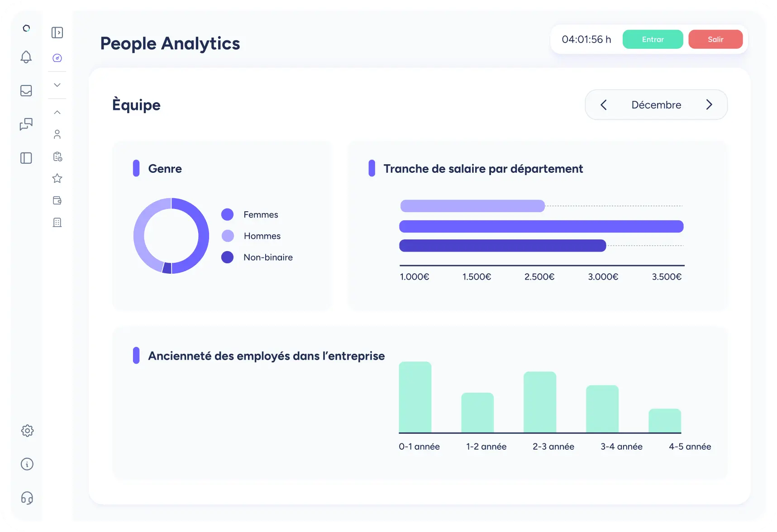Click the dashboard gauge icon
This screenshot has width=777, height=532.
coord(57,58)
